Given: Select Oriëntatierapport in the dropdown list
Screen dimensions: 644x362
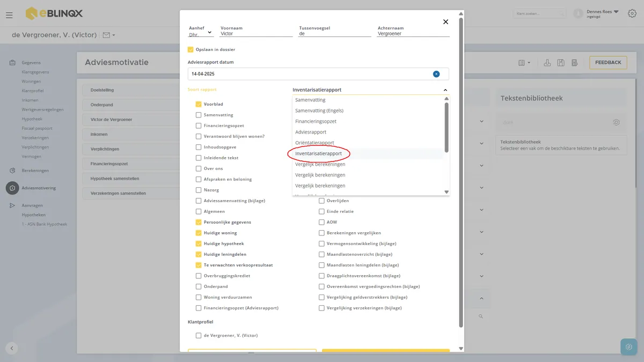Looking at the screenshot, I should tap(314, 143).
